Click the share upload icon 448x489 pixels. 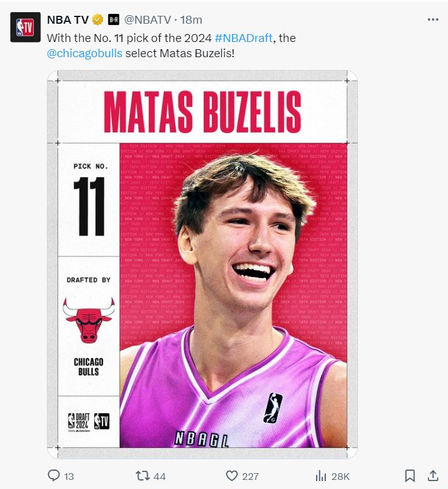tap(433, 476)
